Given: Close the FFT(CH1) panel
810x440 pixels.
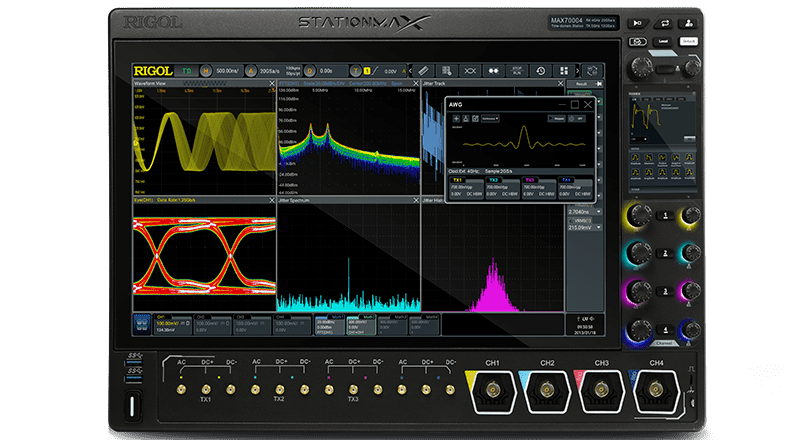Looking at the screenshot, I should pos(416,83).
